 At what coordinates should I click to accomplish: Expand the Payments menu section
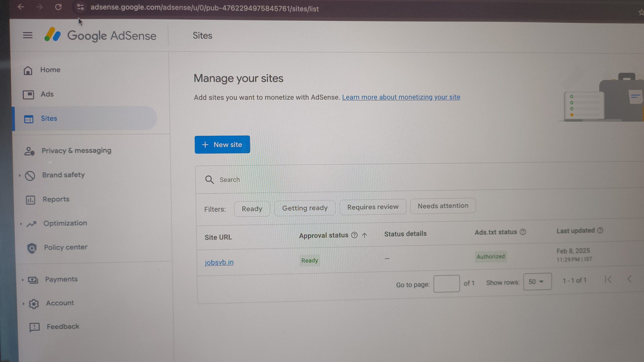[x=61, y=279]
